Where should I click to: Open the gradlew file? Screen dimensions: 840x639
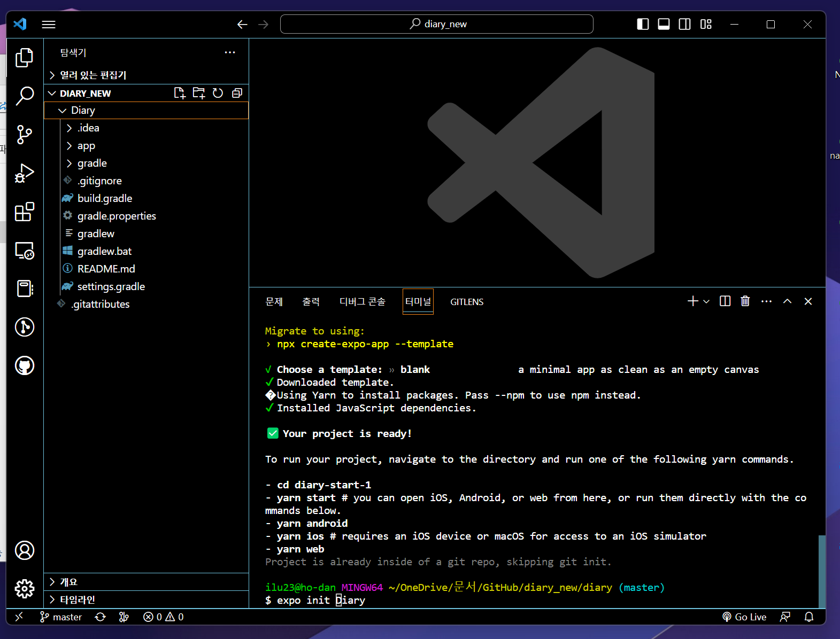146,234
